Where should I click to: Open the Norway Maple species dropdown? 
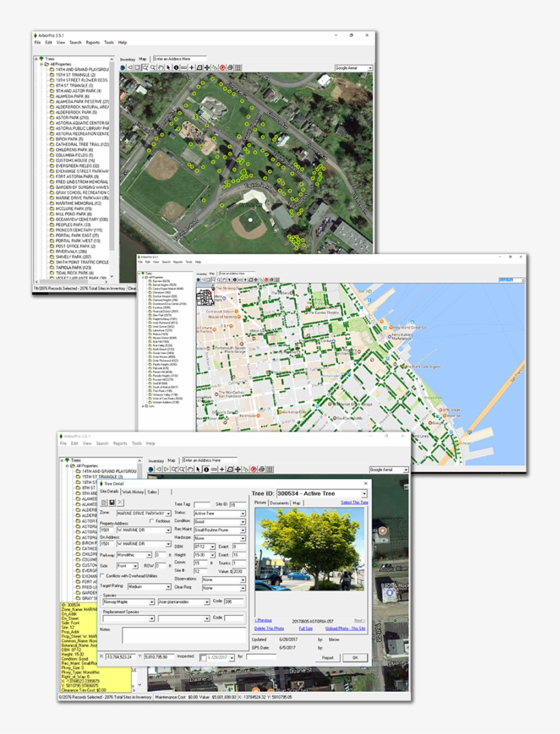click(x=152, y=602)
